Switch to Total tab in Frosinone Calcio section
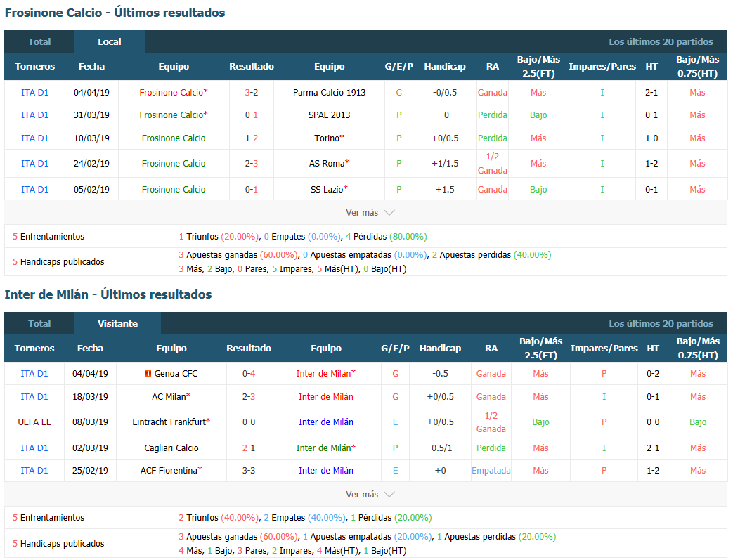Viewport: 733px width, 560px height. [39, 41]
